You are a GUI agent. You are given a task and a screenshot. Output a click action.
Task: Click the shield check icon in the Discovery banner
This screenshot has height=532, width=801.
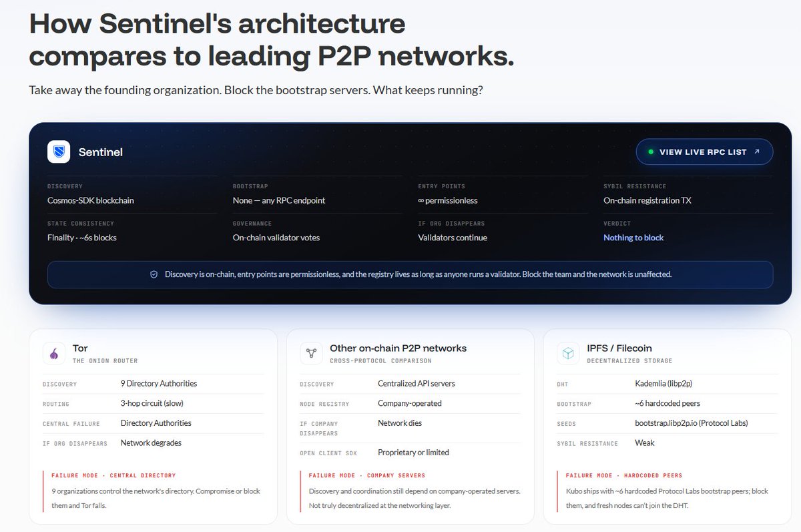point(154,274)
